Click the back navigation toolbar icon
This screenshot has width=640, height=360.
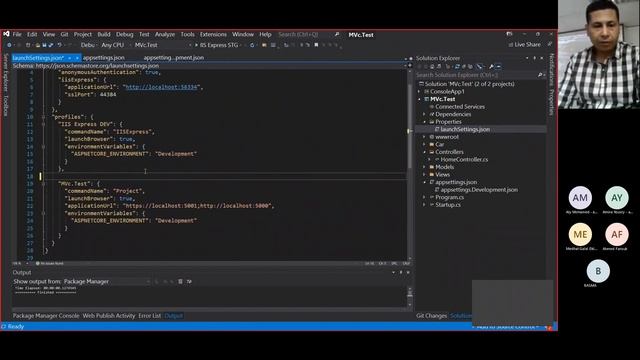[9, 45]
